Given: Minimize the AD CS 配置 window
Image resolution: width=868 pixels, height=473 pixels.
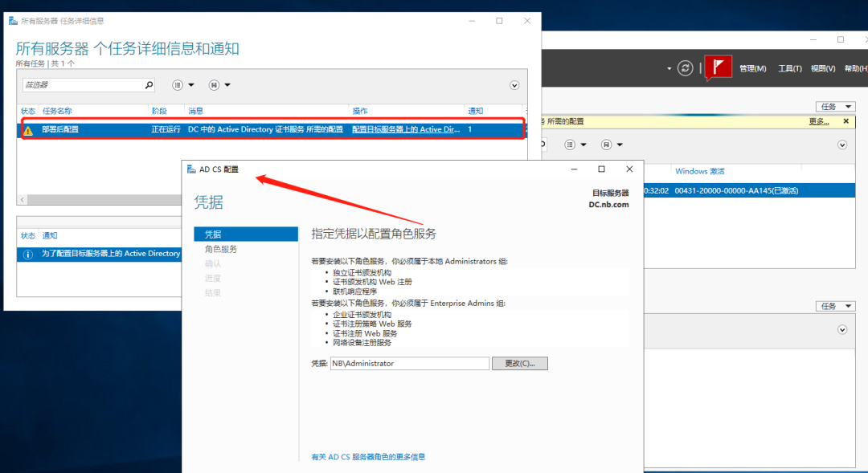Looking at the screenshot, I should click(574, 169).
